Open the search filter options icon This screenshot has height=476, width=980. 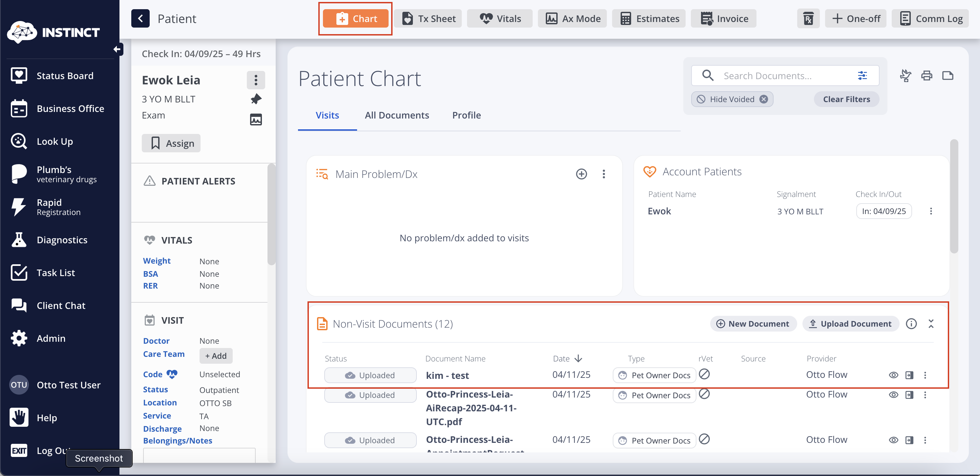863,76
